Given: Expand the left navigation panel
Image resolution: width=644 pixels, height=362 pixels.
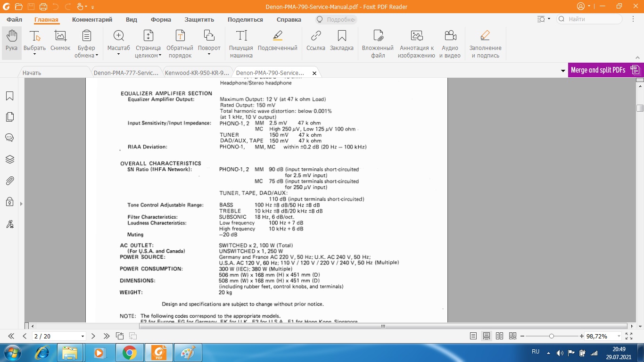Looking at the screenshot, I should click(21, 204).
